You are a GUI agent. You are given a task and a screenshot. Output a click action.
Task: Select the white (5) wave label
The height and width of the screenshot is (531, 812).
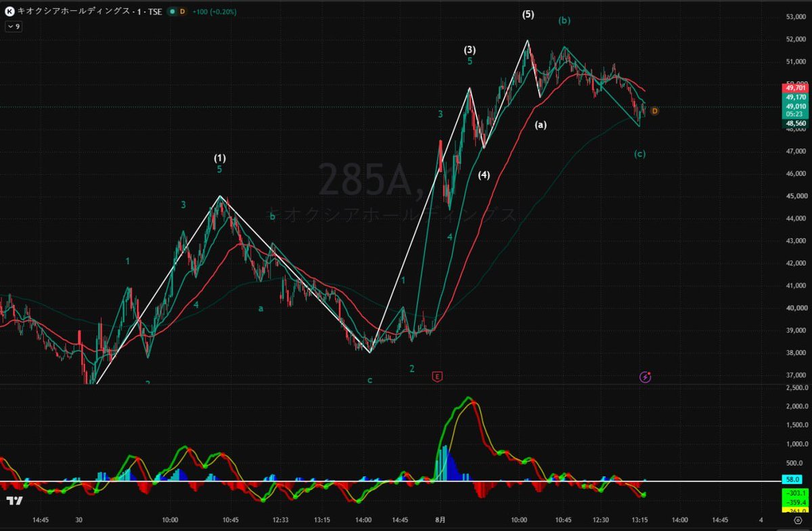tap(528, 14)
